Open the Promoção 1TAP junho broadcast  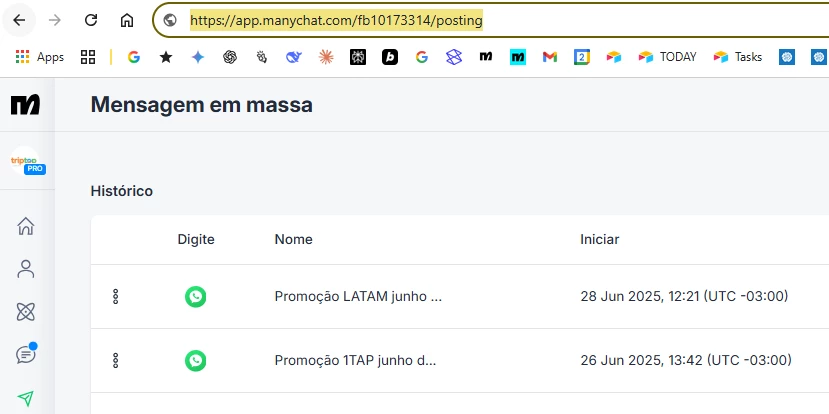355,360
